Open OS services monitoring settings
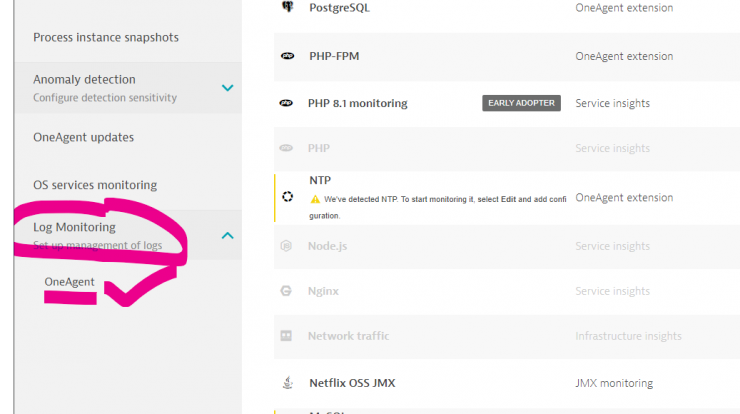This screenshot has width=740, height=414. click(95, 185)
